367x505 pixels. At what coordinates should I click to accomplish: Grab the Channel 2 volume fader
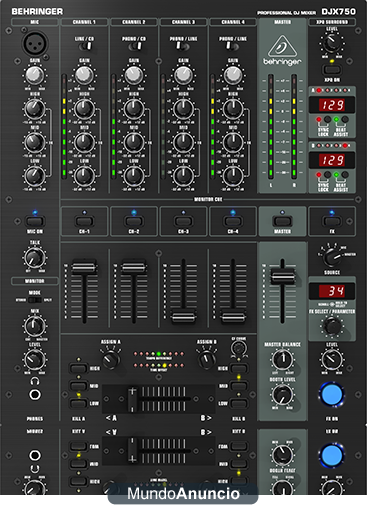click(134, 267)
